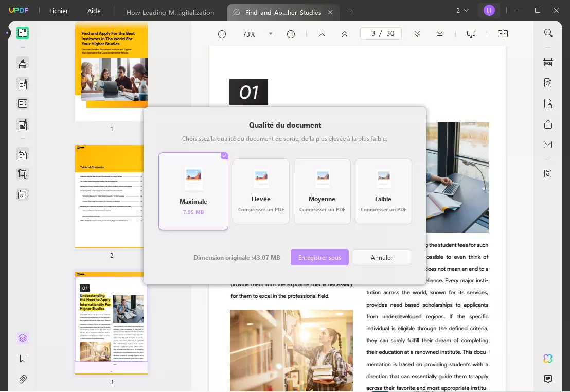
Task: Click the 73% zoom value
Action: click(x=249, y=34)
